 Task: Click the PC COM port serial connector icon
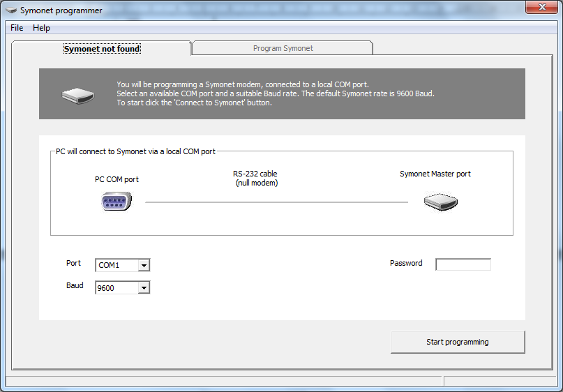[x=117, y=201]
